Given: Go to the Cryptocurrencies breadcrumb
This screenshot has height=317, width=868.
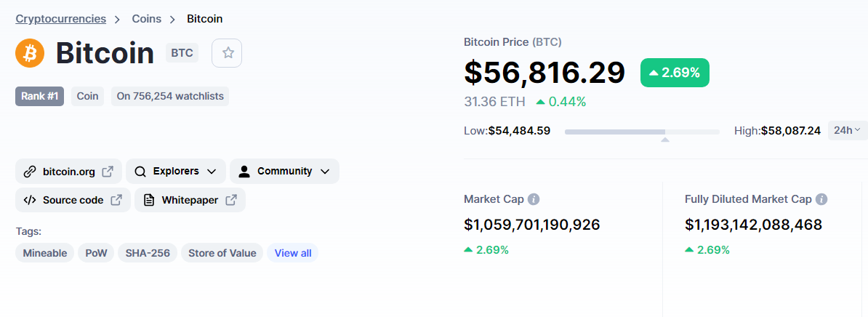Looking at the screenshot, I should (60, 19).
